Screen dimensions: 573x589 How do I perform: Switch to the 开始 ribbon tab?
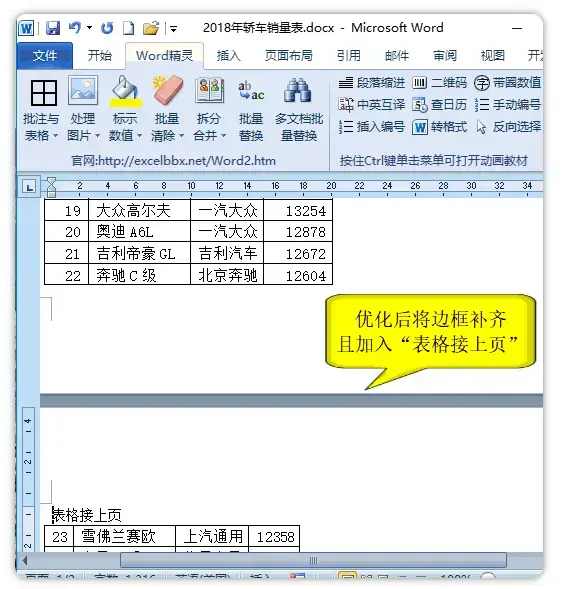click(100, 56)
